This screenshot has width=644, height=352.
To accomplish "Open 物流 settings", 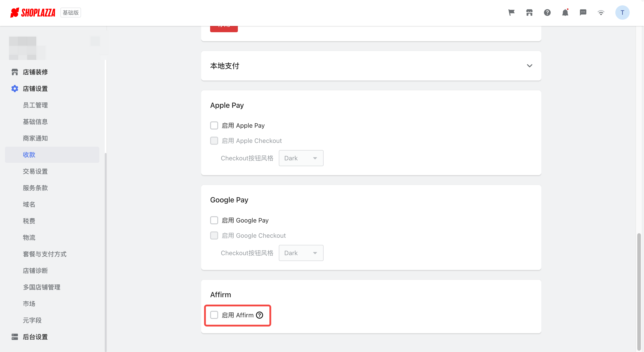I will (x=29, y=237).
